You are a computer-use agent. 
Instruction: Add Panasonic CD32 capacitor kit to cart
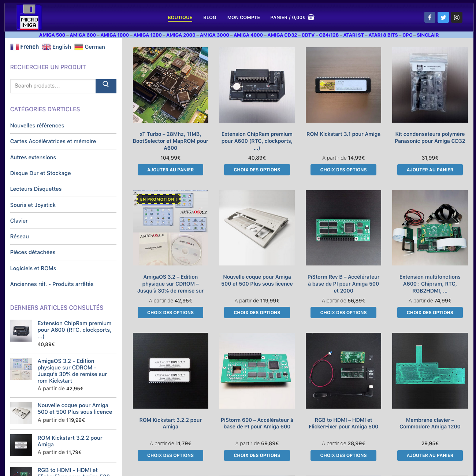coord(430,170)
